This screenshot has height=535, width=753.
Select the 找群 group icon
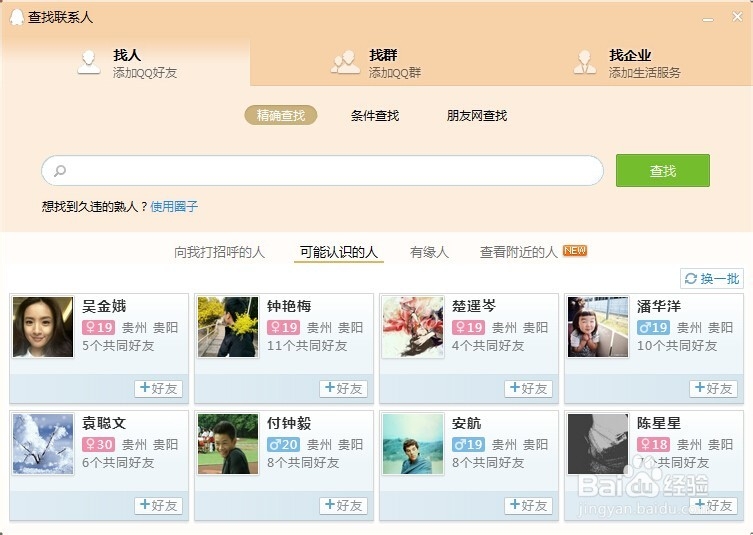pos(345,62)
